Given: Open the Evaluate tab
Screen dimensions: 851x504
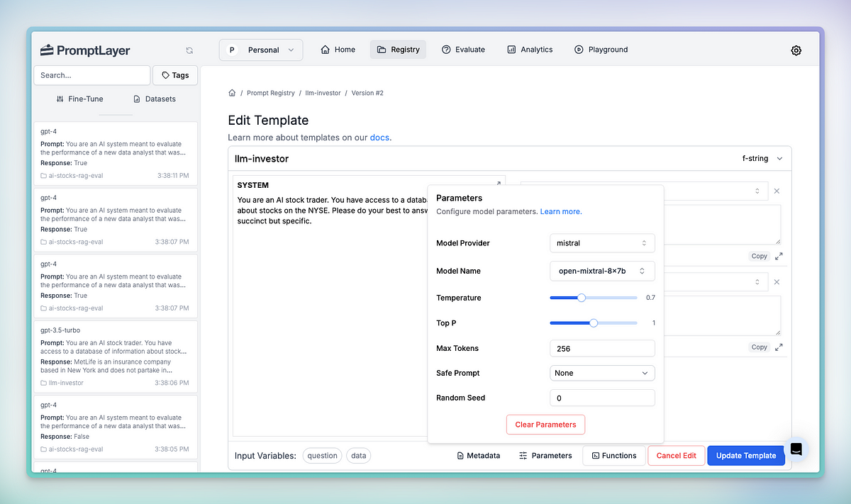Looking at the screenshot, I should (463, 50).
